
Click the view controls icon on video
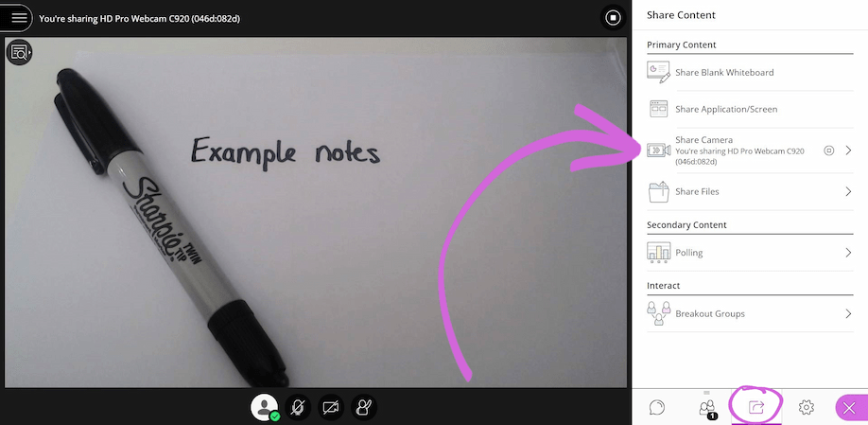[19, 53]
